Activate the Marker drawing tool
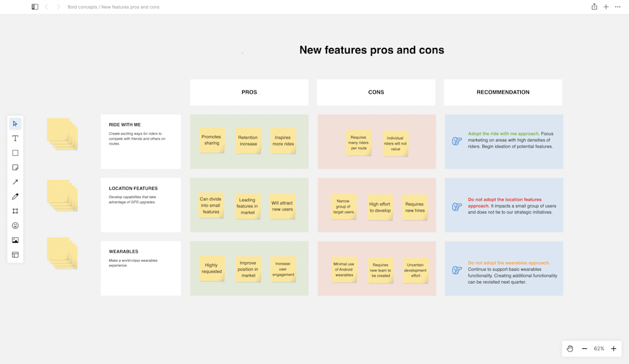This screenshot has height=364, width=629. tap(15, 196)
